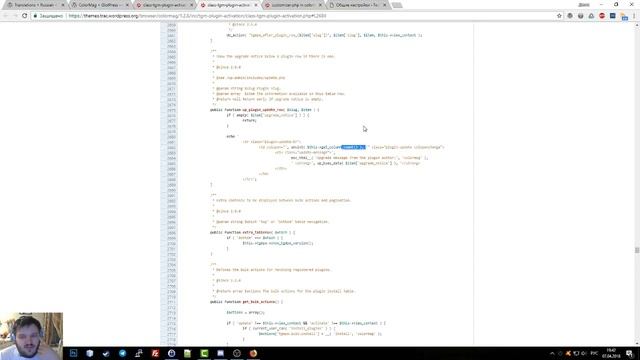Click the webcam overlay in the corner

point(31,336)
